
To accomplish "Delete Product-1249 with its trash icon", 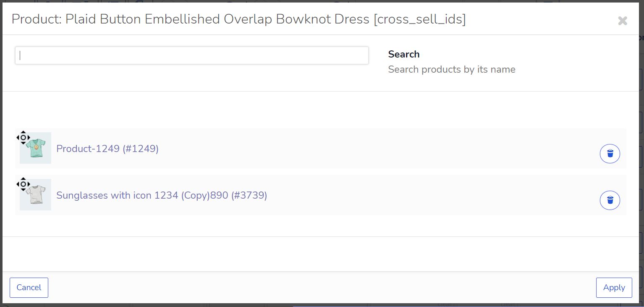I will click(x=610, y=153).
